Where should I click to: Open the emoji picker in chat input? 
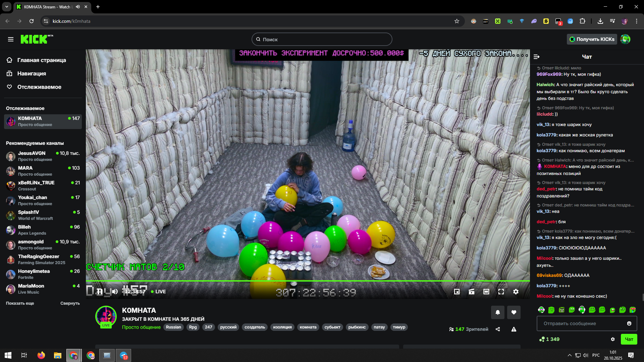(x=629, y=323)
